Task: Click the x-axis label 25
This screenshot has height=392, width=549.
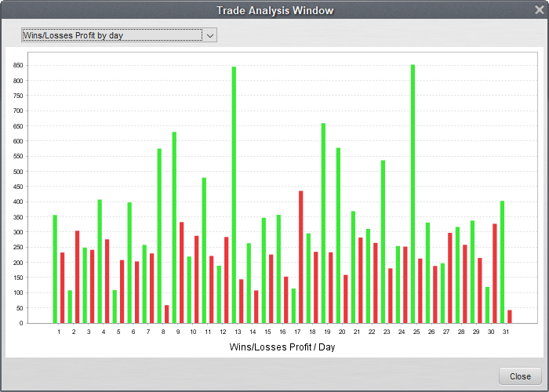Action: pos(416,332)
